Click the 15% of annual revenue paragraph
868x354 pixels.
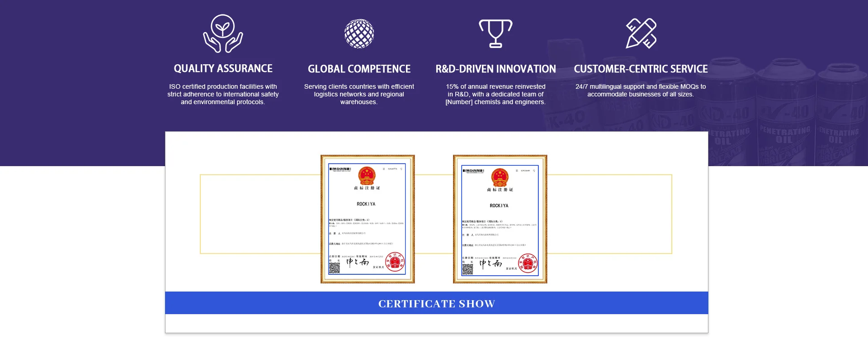495,94
